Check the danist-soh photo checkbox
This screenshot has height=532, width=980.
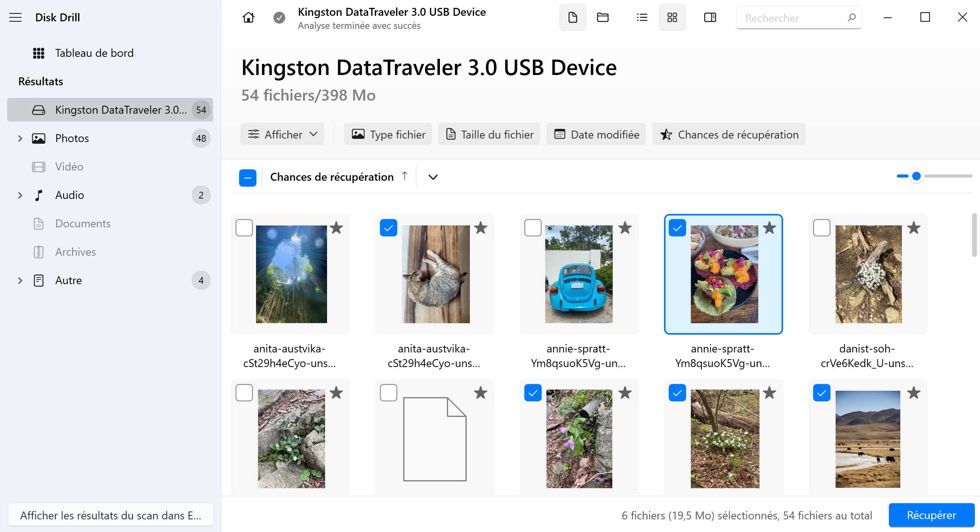click(x=821, y=228)
